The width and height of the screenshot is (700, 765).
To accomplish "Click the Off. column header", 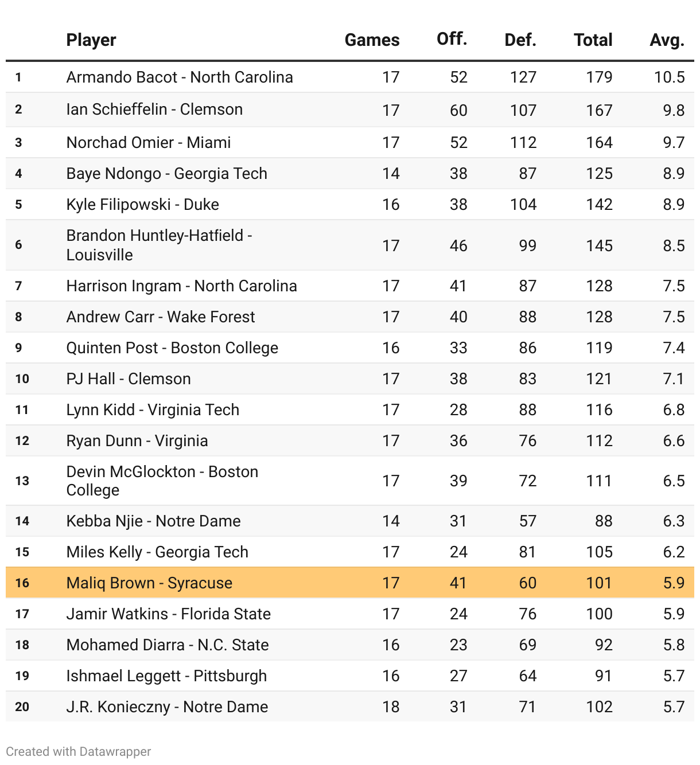I will click(452, 39).
